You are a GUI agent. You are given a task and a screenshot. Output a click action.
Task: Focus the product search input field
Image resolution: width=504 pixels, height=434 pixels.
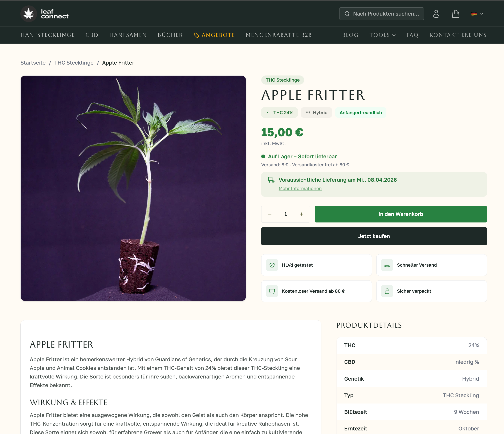tap(386, 14)
